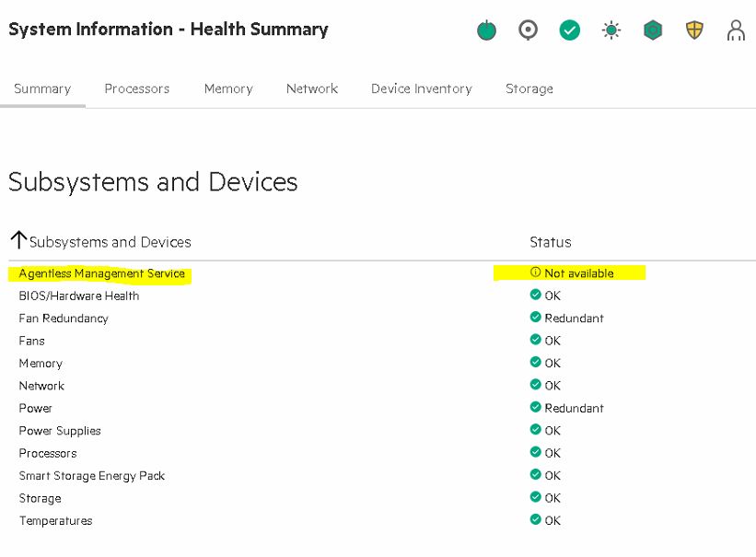Click the Not available status text

point(579,273)
